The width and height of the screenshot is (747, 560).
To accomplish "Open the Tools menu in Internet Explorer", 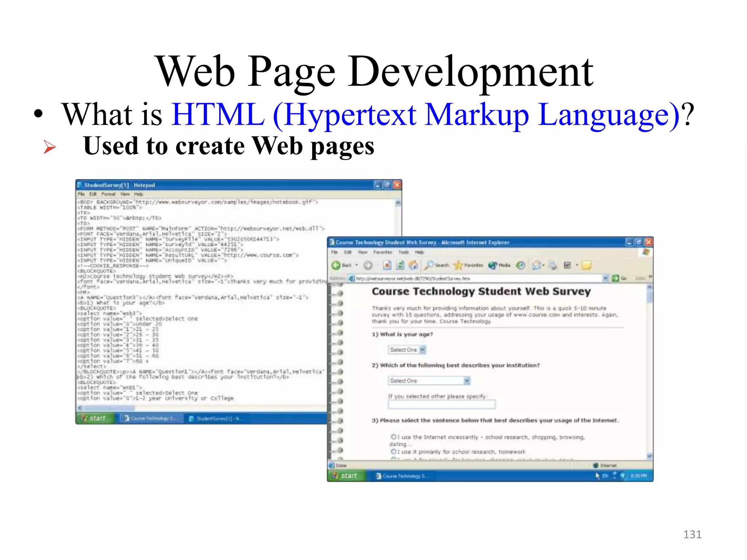I will [403, 252].
